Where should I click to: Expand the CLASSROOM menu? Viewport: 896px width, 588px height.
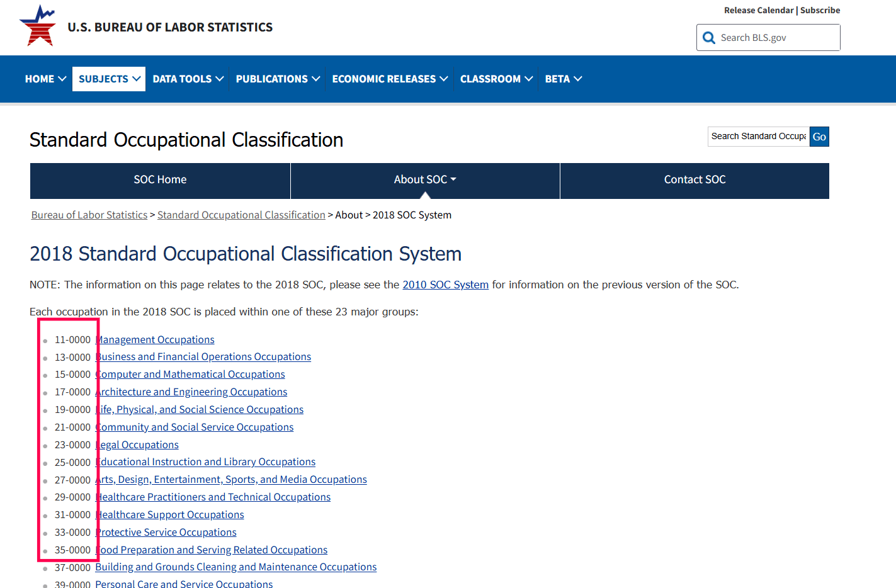click(496, 79)
